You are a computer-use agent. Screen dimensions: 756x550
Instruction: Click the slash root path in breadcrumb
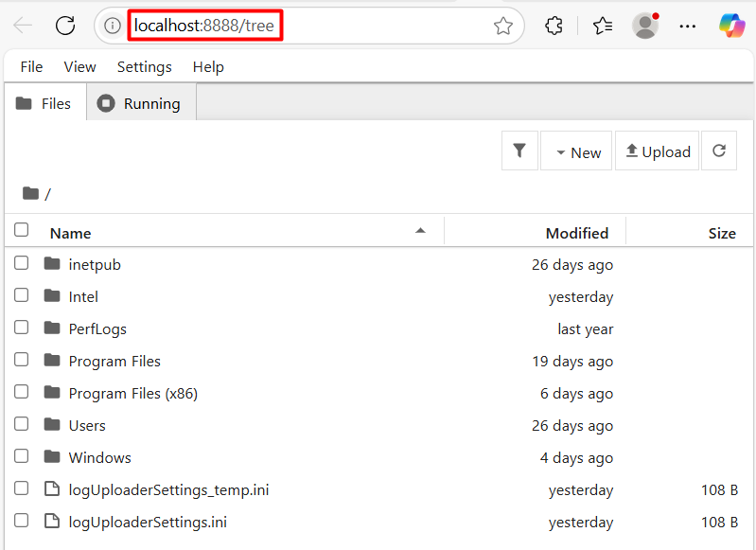click(47, 194)
